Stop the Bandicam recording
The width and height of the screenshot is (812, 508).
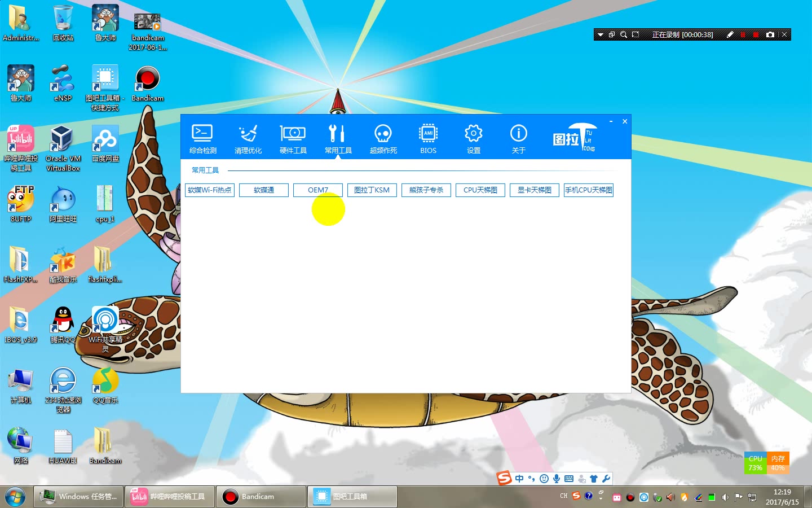756,35
